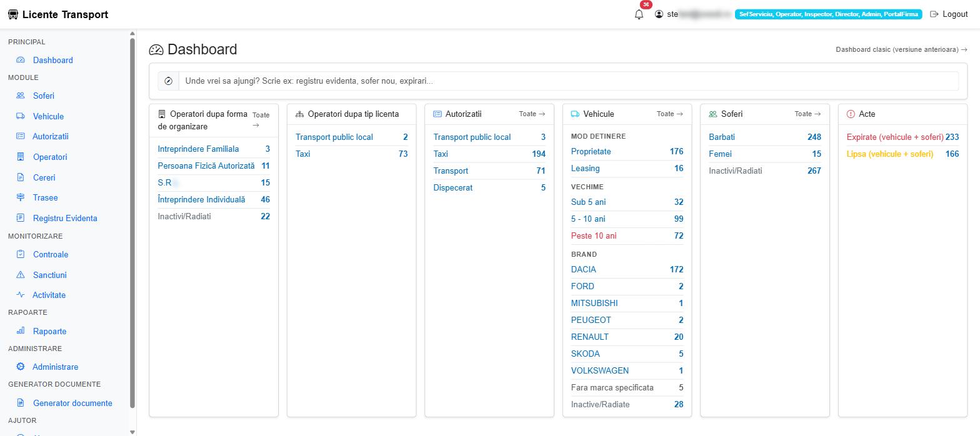The image size is (980, 436).
Task: Click the Dashboard gauge icon in sidebar
Action: (21, 60)
